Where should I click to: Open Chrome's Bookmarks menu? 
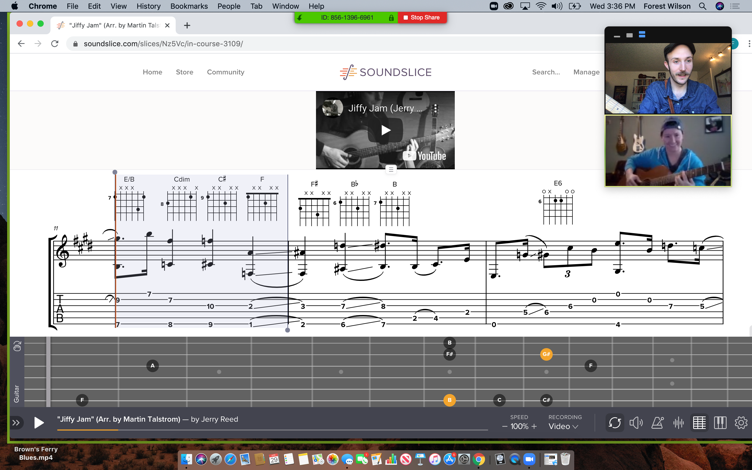point(188,6)
